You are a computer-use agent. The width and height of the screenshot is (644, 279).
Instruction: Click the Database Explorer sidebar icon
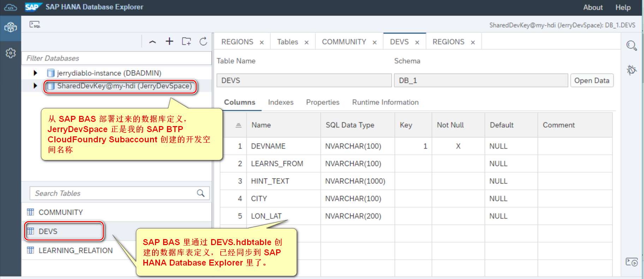[x=11, y=27]
